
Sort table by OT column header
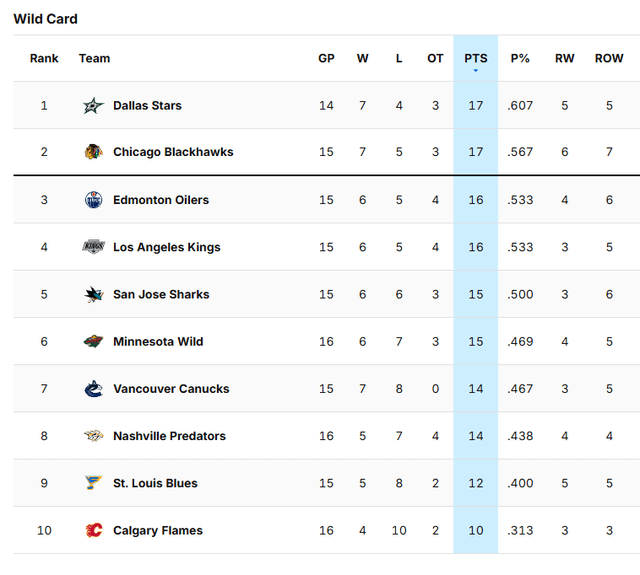pyautogui.click(x=435, y=58)
